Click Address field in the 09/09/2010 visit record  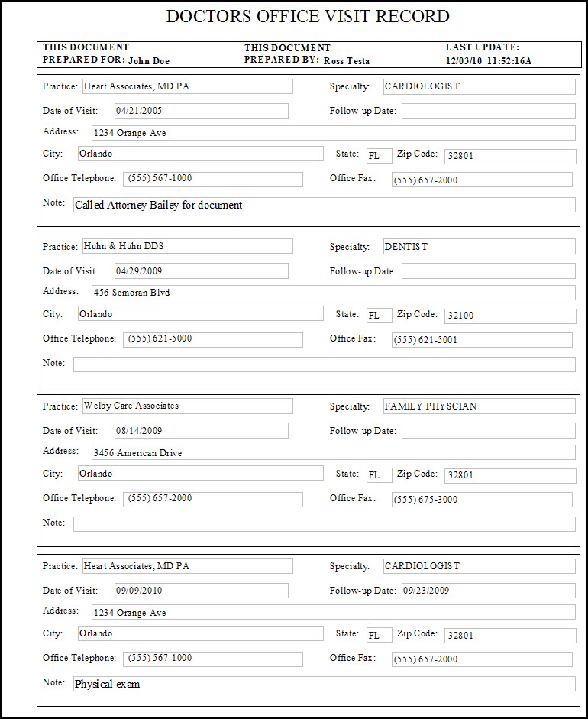click(x=334, y=612)
